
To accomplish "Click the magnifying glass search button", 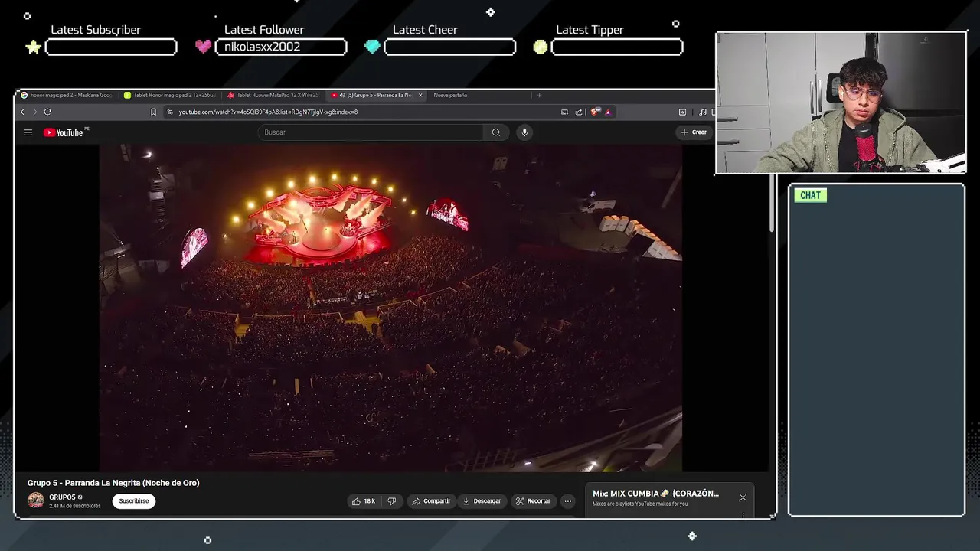I will click(x=496, y=132).
